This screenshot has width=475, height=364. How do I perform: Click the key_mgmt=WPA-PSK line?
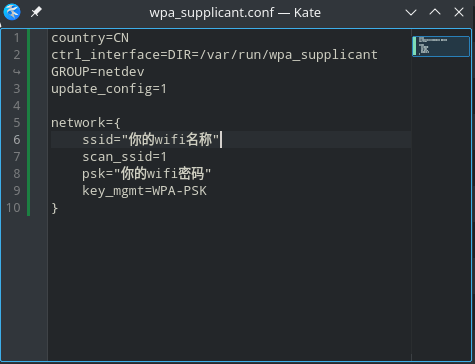click(x=144, y=191)
